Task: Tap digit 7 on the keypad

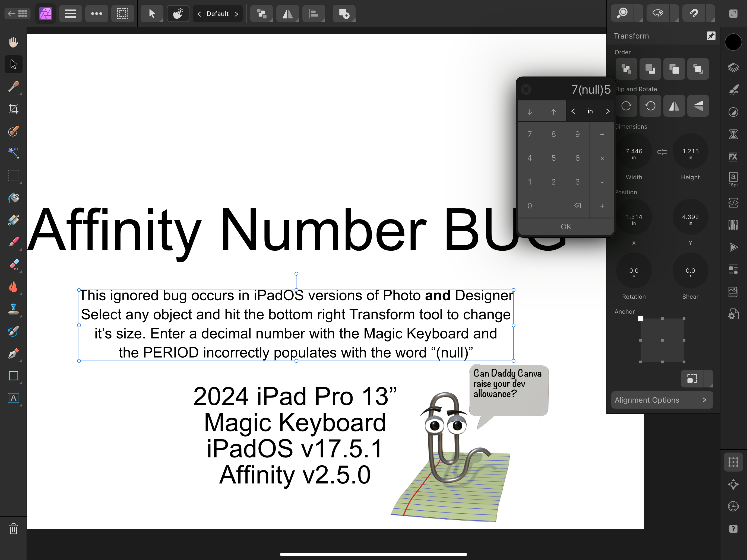Action: [530, 134]
